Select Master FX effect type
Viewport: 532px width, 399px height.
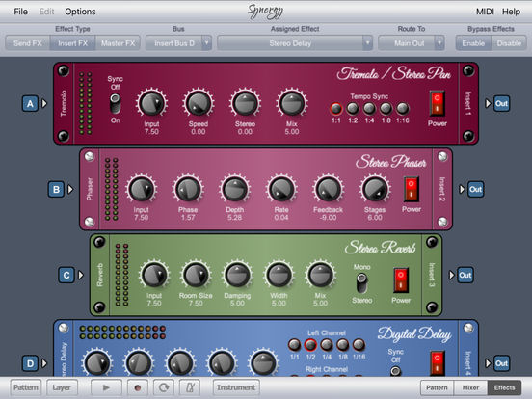(x=118, y=43)
